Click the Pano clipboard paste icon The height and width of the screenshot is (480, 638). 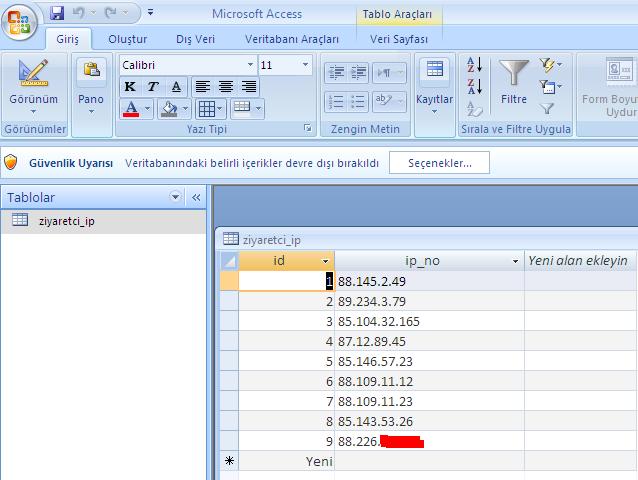[92, 70]
